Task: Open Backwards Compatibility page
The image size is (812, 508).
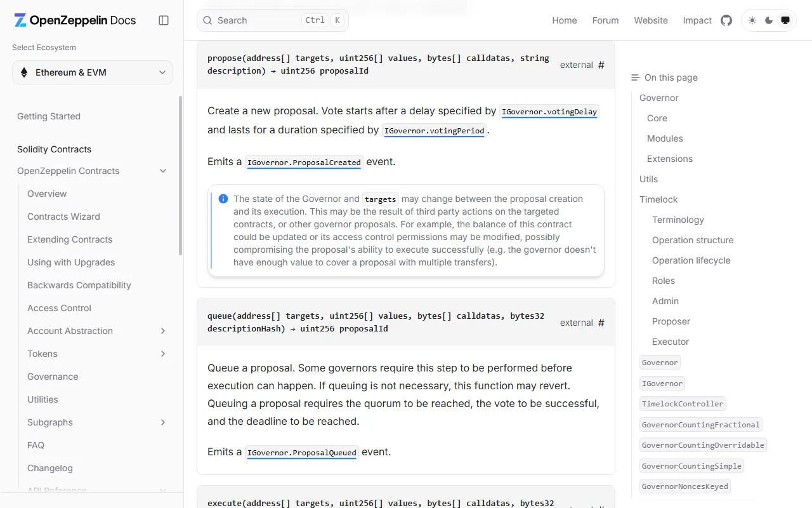Action: pos(79,285)
